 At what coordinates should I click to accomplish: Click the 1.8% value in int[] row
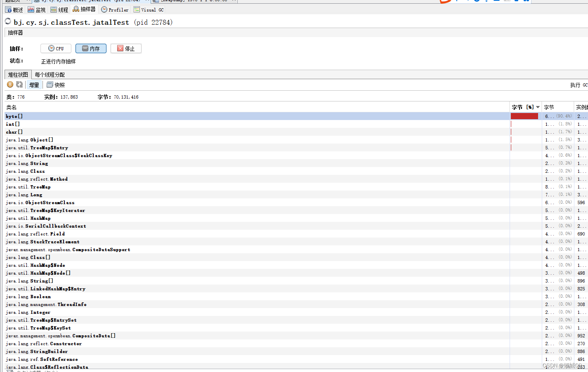pyautogui.click(x=565, y=124)
